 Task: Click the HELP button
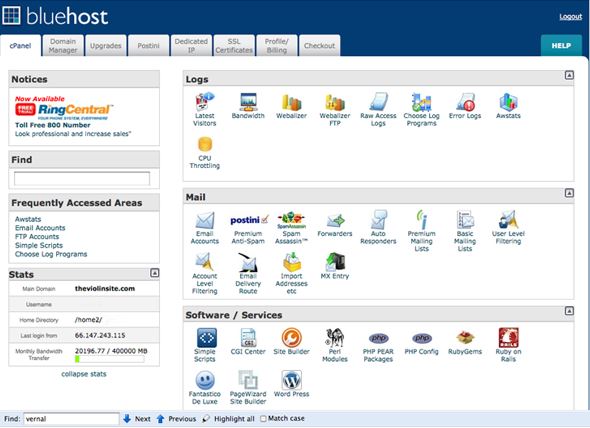[561, 46]
